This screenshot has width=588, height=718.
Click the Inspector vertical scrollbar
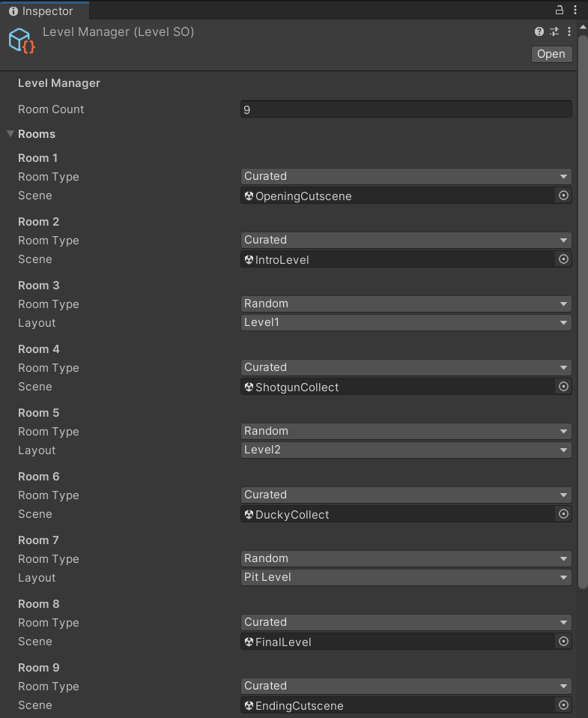pos(583,315)
